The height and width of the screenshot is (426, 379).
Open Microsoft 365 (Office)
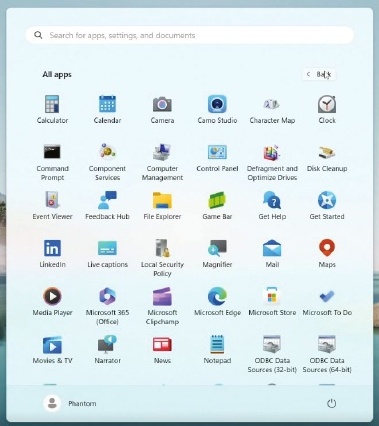click(x=107, y=306)
